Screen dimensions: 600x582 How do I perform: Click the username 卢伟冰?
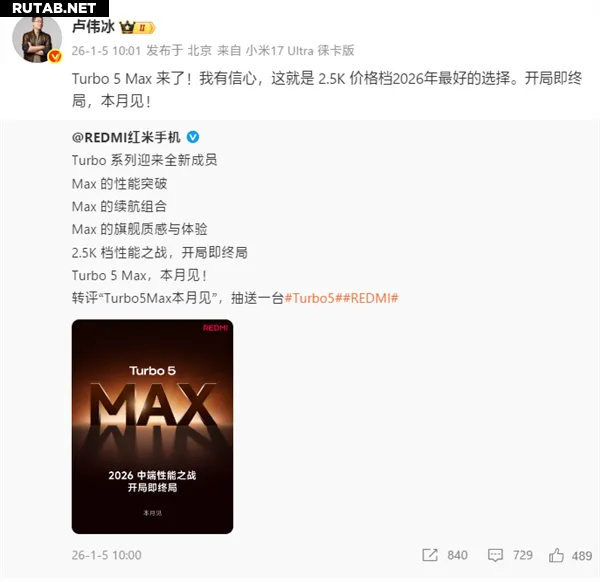coord(93,27)
